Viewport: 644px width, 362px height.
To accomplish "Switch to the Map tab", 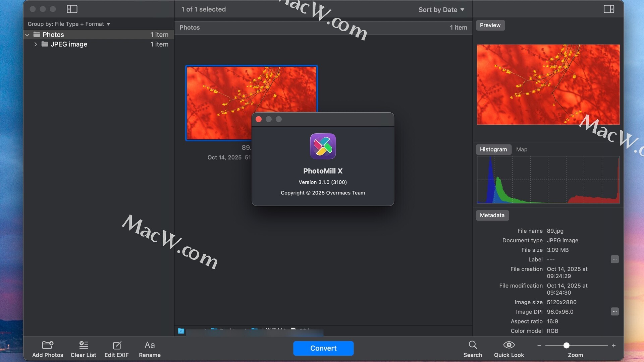I will point(521,149).
